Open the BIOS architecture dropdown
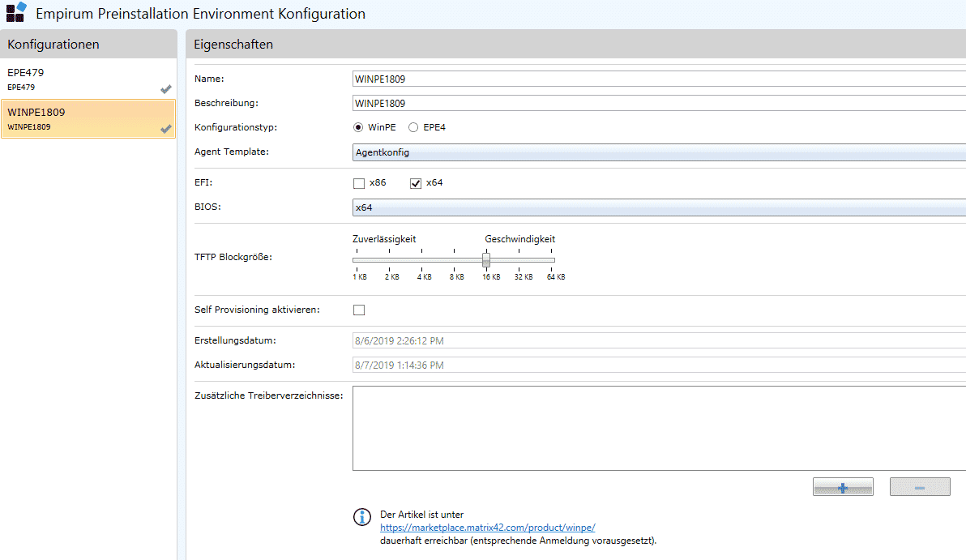 659,207
